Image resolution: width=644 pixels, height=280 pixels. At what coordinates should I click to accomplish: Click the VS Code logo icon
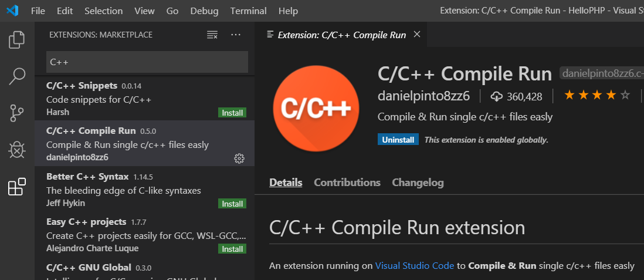click(12, 11)
